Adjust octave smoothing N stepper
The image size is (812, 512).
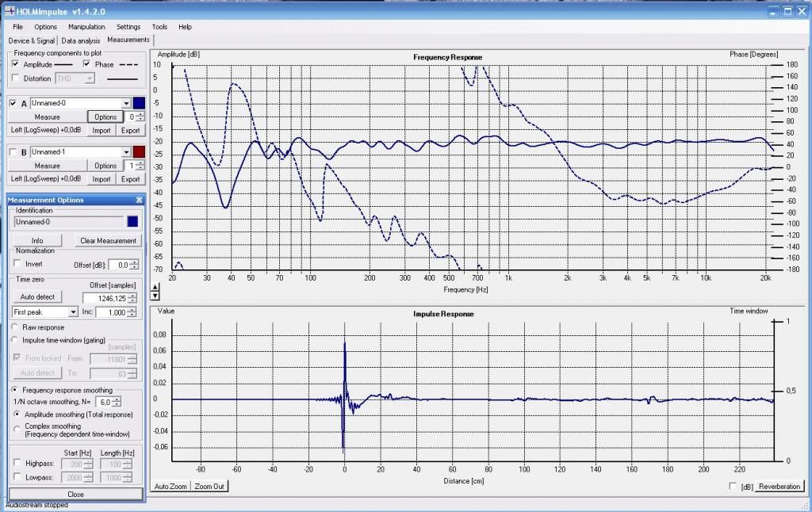click(x=117, y=402)
